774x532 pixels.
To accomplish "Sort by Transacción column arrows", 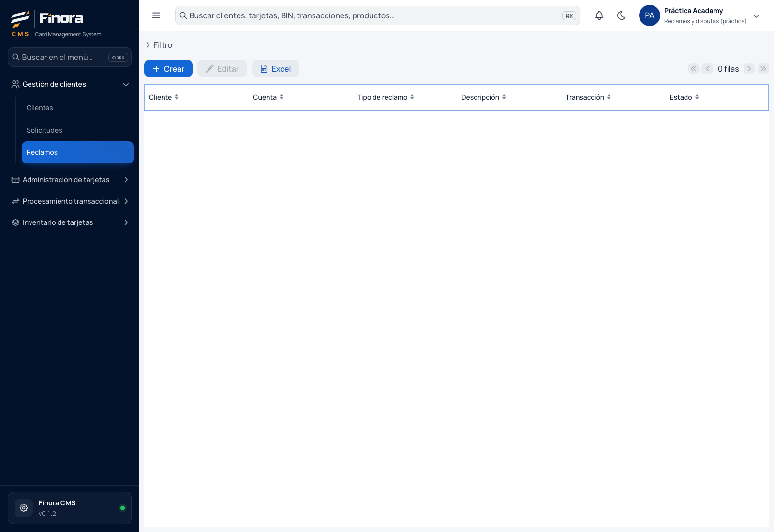I will point(609,97).
